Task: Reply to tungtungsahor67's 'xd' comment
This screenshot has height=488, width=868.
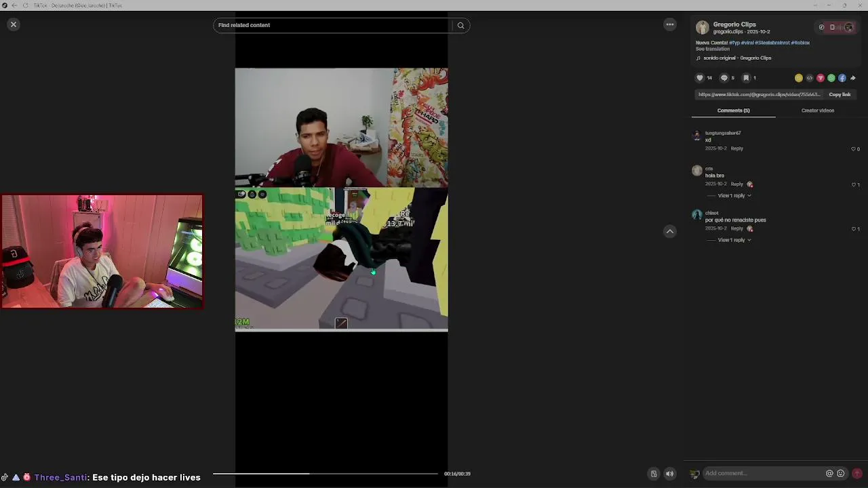Action: coord(737,148)
